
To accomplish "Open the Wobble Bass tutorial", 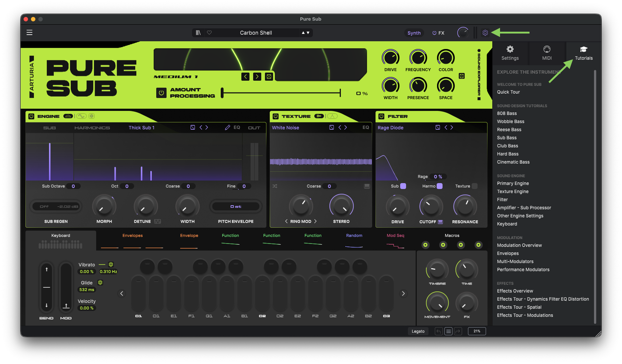I will (x=511, y=122).
